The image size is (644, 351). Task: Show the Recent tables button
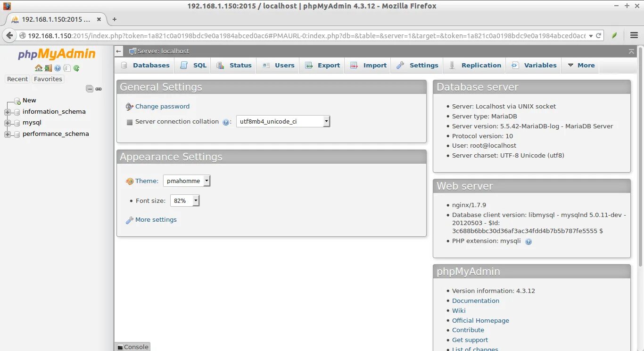point(17,79)
